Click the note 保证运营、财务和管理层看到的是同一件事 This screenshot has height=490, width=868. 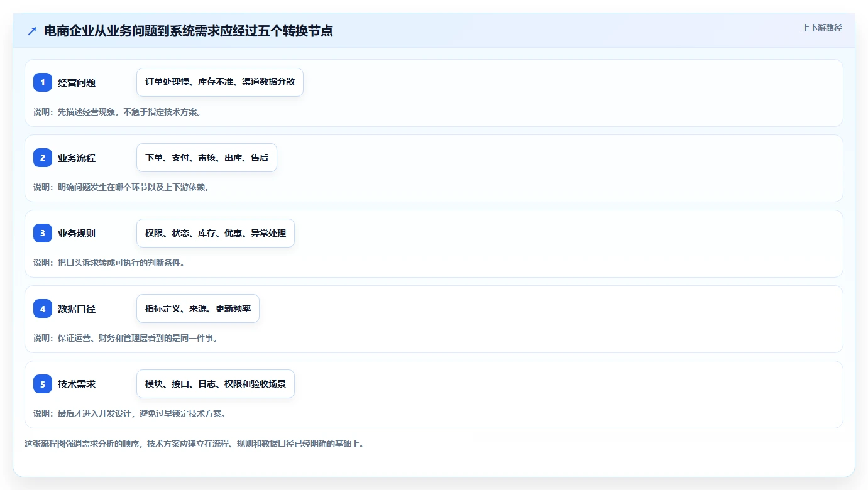tap(137, 338)
